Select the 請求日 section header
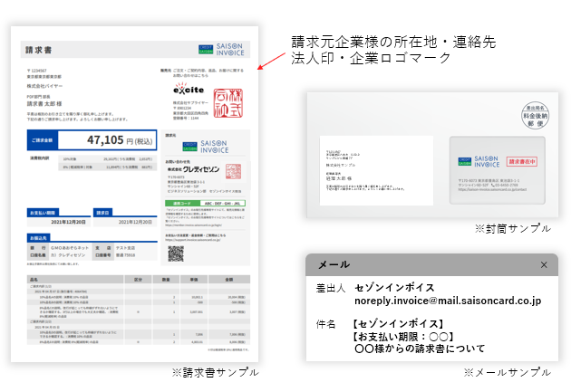The image size is (571, 392). [102, 213]
